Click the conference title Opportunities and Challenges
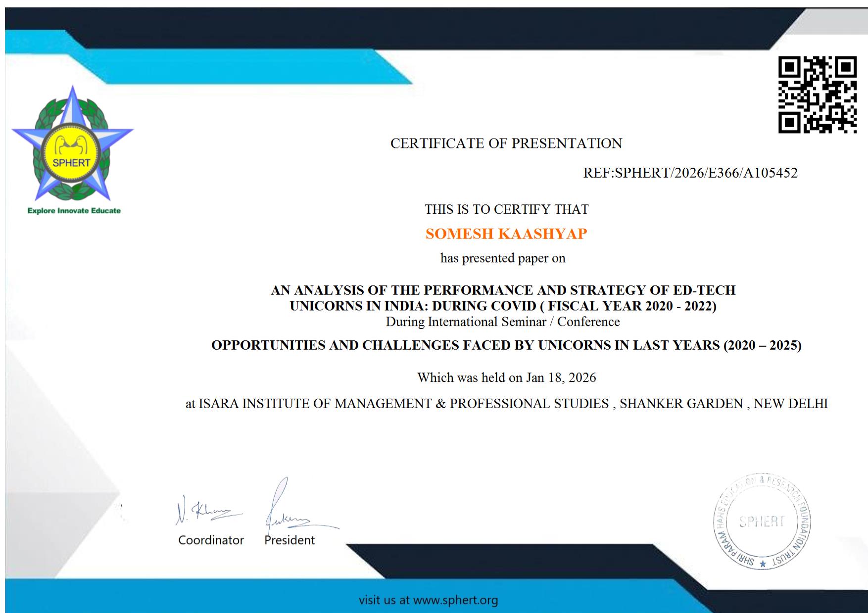Screen dimensions: 868x613 point(506,345)
